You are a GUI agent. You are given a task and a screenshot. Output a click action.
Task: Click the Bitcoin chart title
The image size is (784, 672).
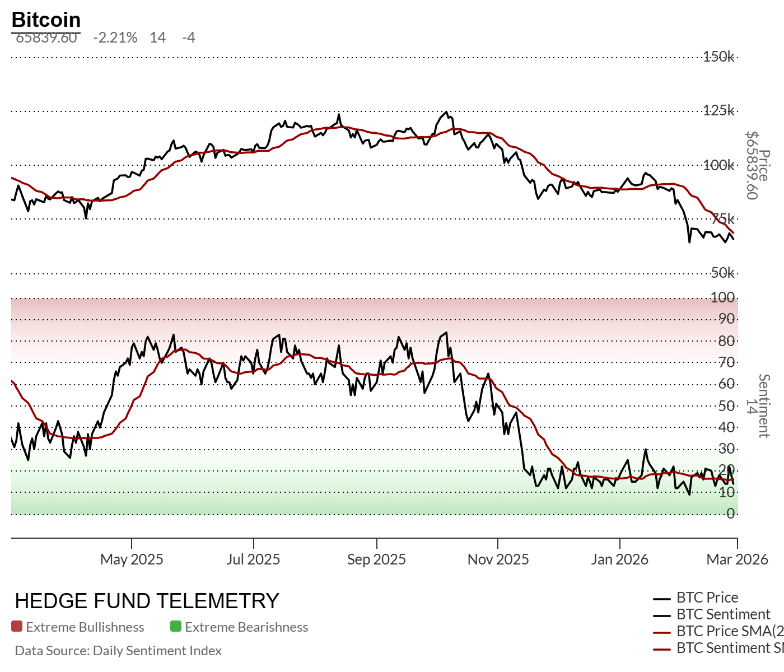coord(46,20)
